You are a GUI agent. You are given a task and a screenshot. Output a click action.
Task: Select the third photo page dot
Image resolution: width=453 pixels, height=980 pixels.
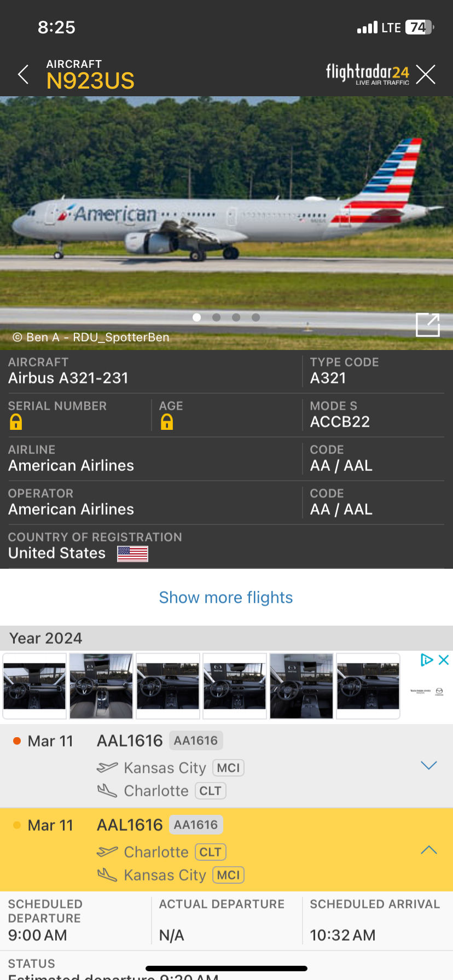click(236, 317)
